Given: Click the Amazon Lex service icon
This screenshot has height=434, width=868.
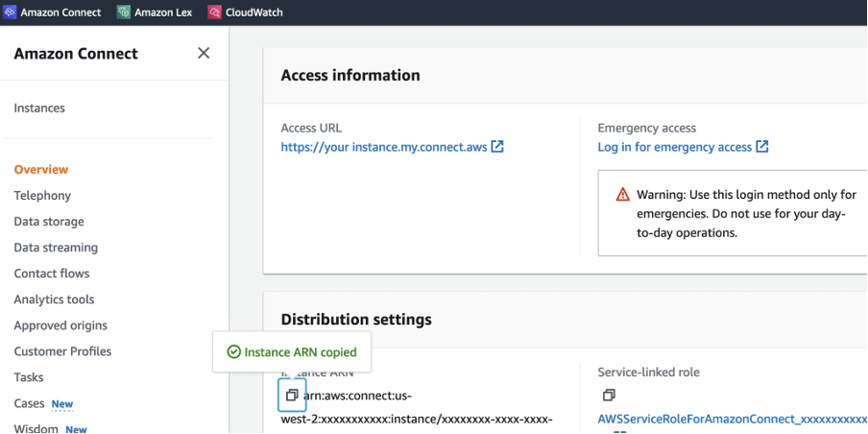Looking at the screenshot, I should [124, 12].
